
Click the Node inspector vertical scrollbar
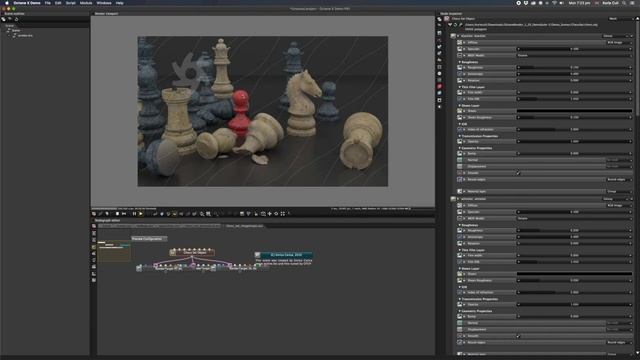pos(637,67)
